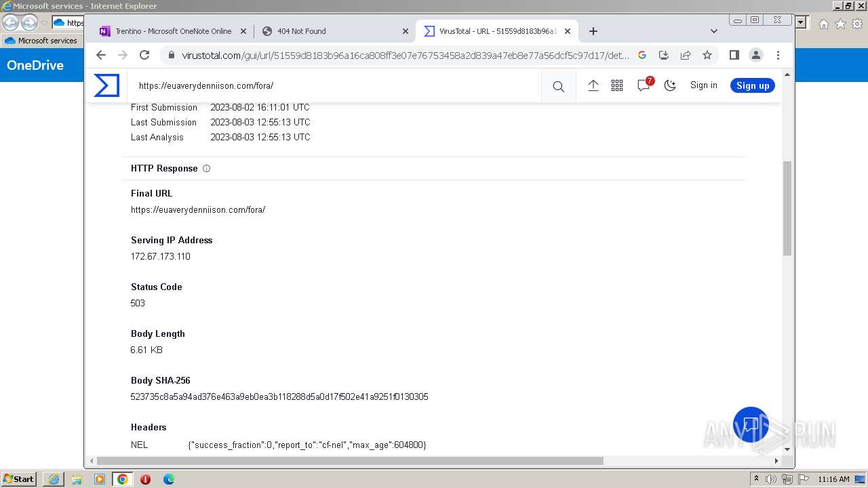Image resolution: width=868 pixels, height=488 pixels.
Task: Click the Internet Explorer back button
Action: pyautogui.click(x=10, y=23)
